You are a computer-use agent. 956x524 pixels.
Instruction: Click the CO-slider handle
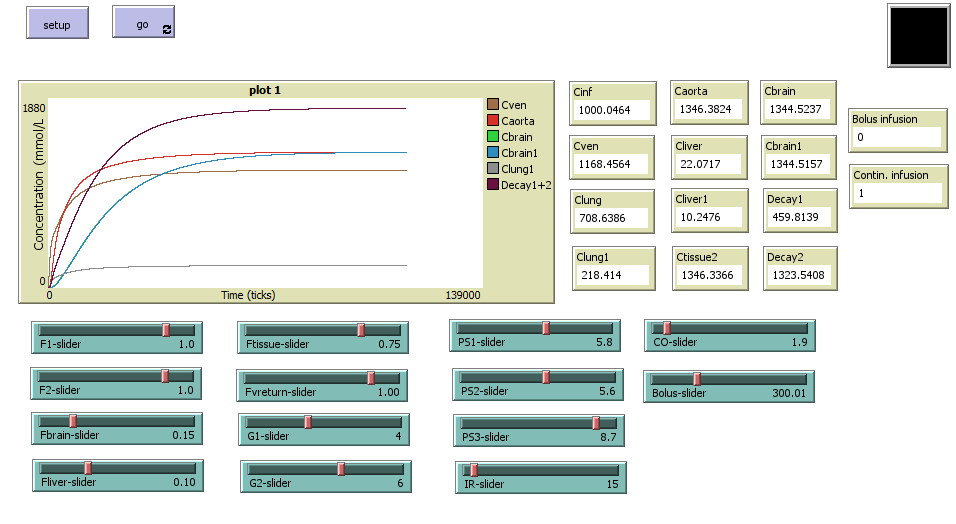click(x=667, y=328)
